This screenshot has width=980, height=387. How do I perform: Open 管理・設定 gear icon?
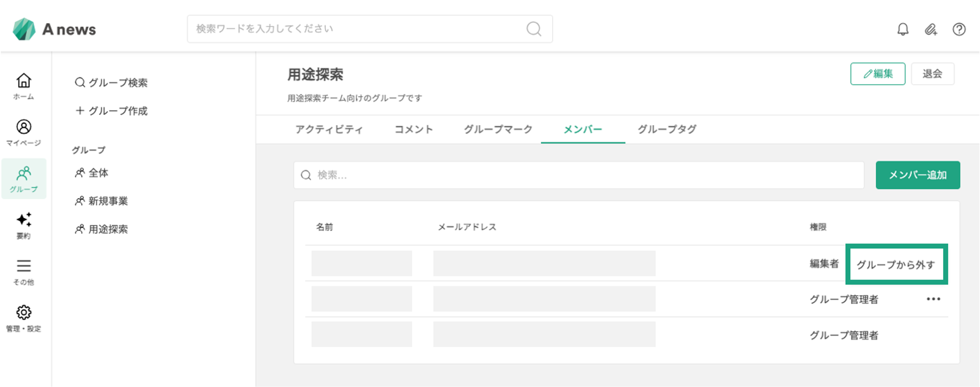24,319
